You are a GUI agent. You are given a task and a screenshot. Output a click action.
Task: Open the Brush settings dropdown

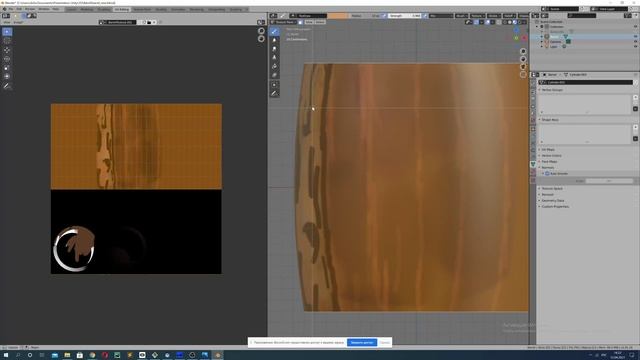tap(462, 16)
